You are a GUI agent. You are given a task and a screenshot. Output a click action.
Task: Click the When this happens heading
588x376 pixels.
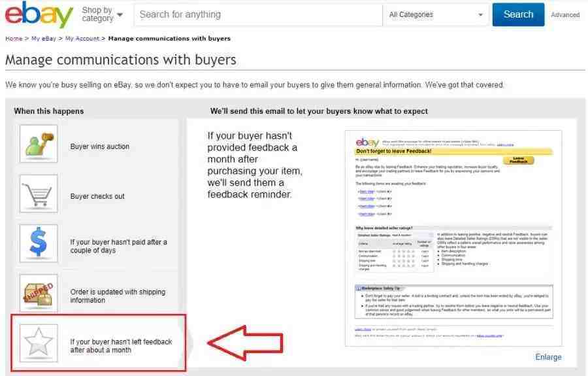(x=49, y=111)
